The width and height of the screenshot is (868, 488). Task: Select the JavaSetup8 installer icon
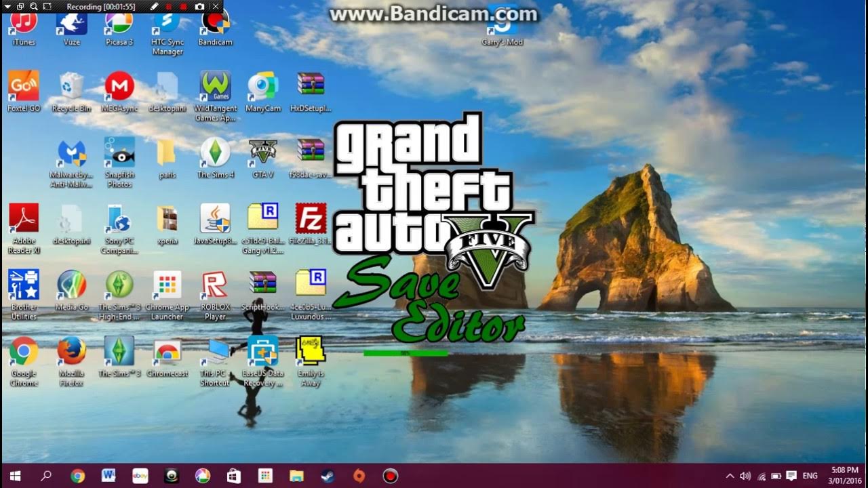pos(215,225)
